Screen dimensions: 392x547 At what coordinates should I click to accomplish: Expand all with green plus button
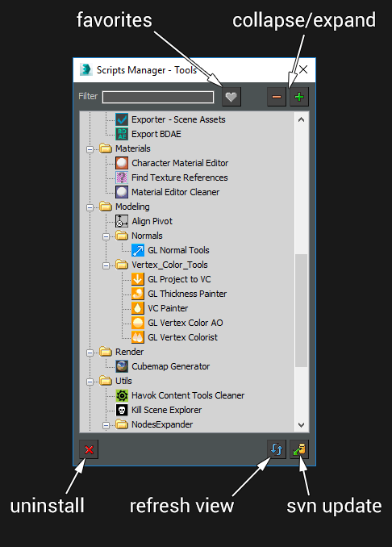[299, 97]
